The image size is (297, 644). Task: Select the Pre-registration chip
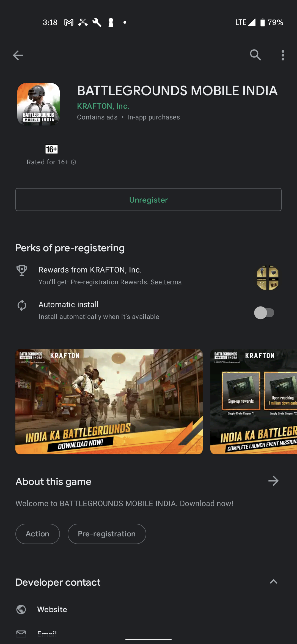107,534
